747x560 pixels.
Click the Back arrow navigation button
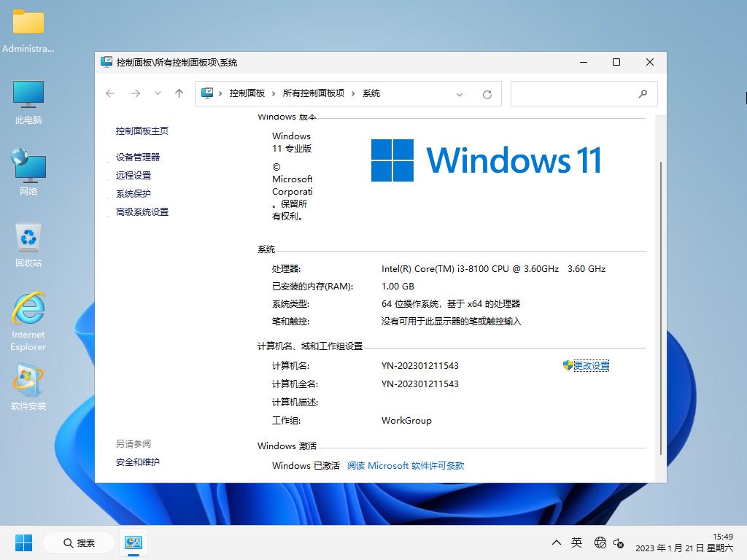[x=110, y=93]
